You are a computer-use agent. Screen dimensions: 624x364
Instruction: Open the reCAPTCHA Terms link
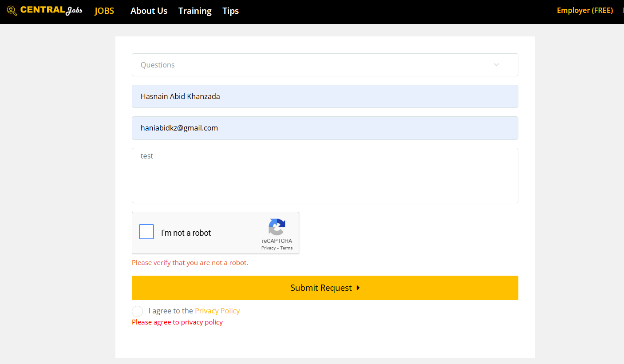(286, 248)
